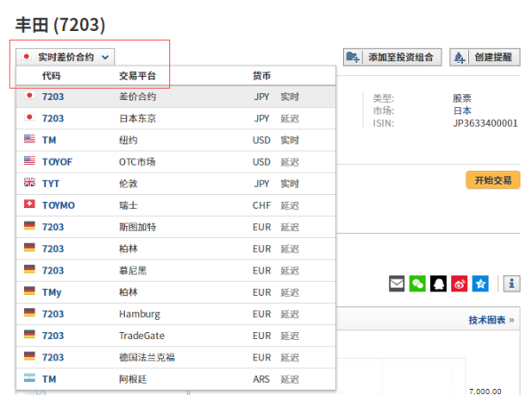Click the bell alert icon
The image size is (532, 395).
pyautogui.click(x=459, y=58)
